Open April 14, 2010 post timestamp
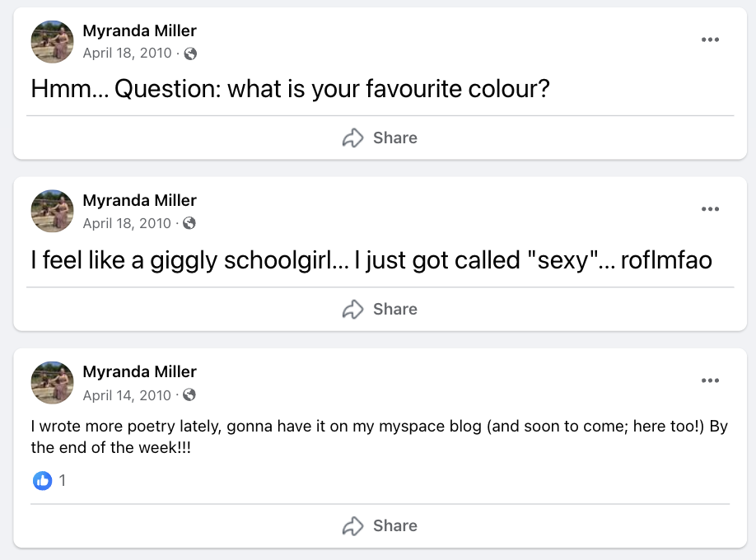Viewport: 756px width, 560px height. pyautogui.click(x=127, y=395)
